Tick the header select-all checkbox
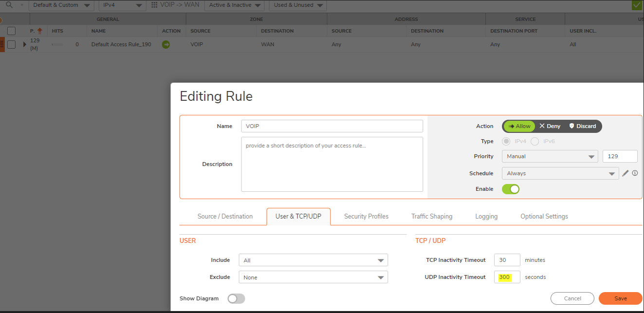Screen dimensions: 644x313 click(12, 31)
